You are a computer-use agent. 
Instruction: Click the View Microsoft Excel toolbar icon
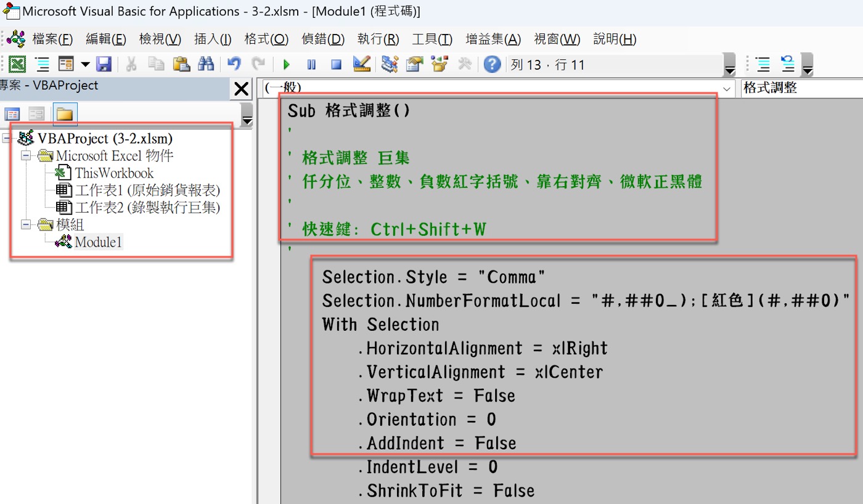click(x=18, y=64)
